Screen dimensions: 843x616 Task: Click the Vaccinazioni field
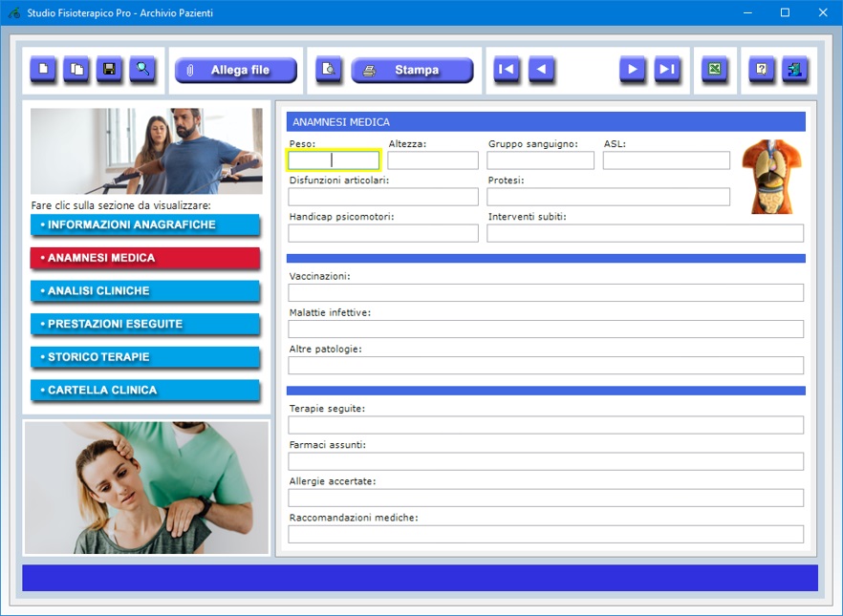point(547,292)
